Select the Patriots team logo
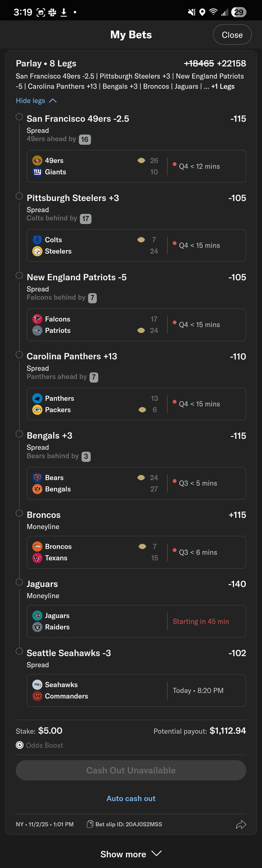262x868 pixels. coord(37,331)
